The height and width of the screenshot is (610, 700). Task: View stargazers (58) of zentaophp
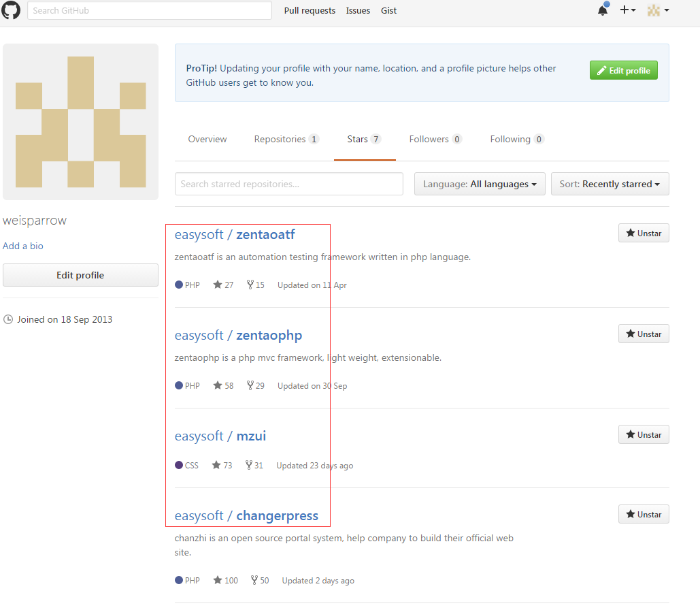(223, 385)
